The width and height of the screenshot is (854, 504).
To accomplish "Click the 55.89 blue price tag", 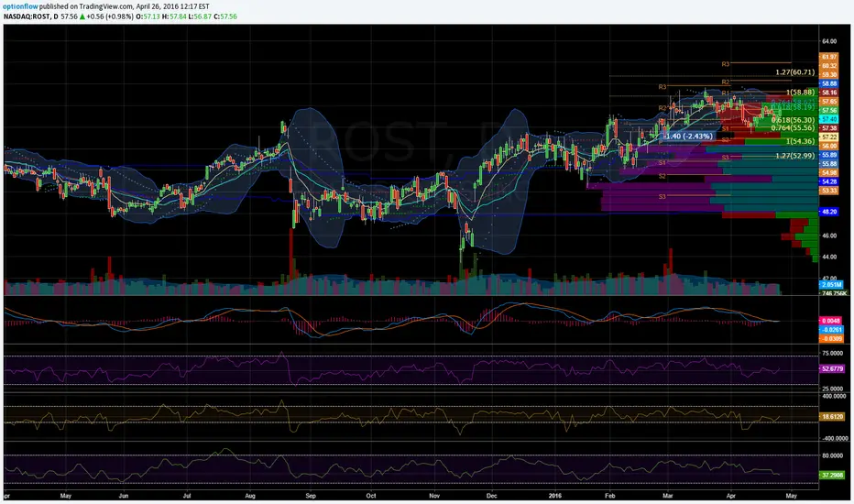I will point(829,155).
